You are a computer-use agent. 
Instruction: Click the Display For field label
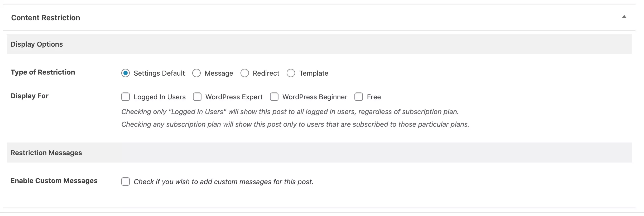click(x=30, y=96)
